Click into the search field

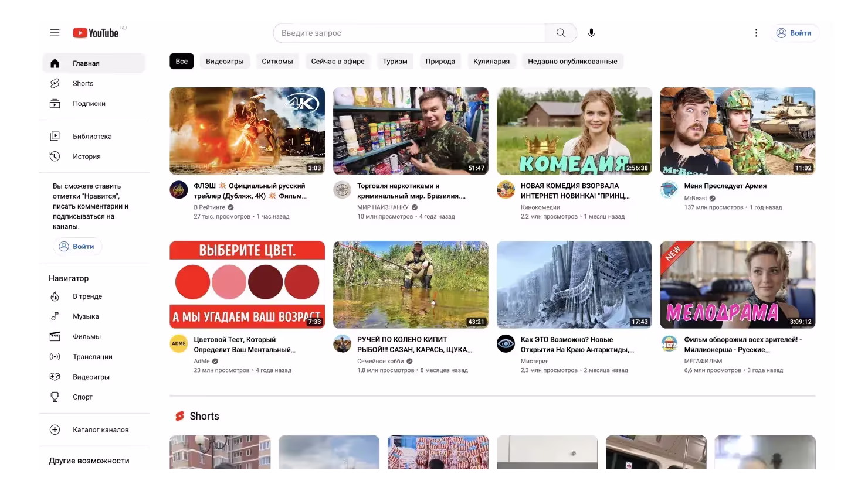(x=409, y=33)
